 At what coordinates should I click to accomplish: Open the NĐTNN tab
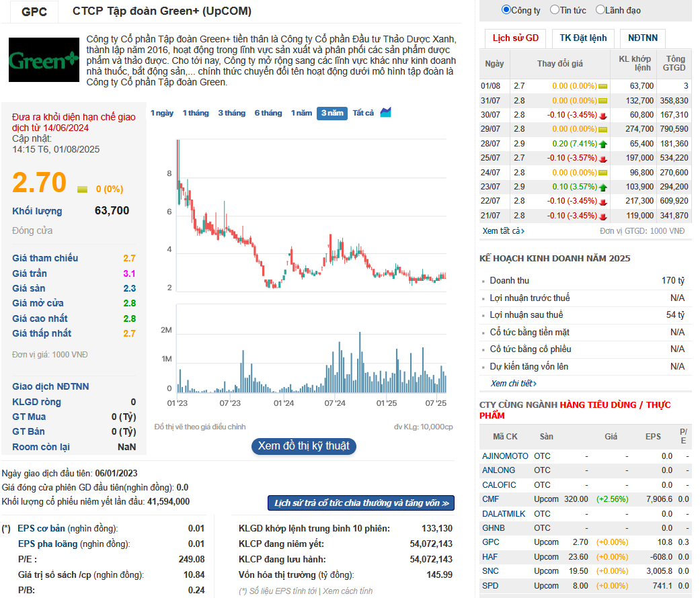[x=643, y=38]
